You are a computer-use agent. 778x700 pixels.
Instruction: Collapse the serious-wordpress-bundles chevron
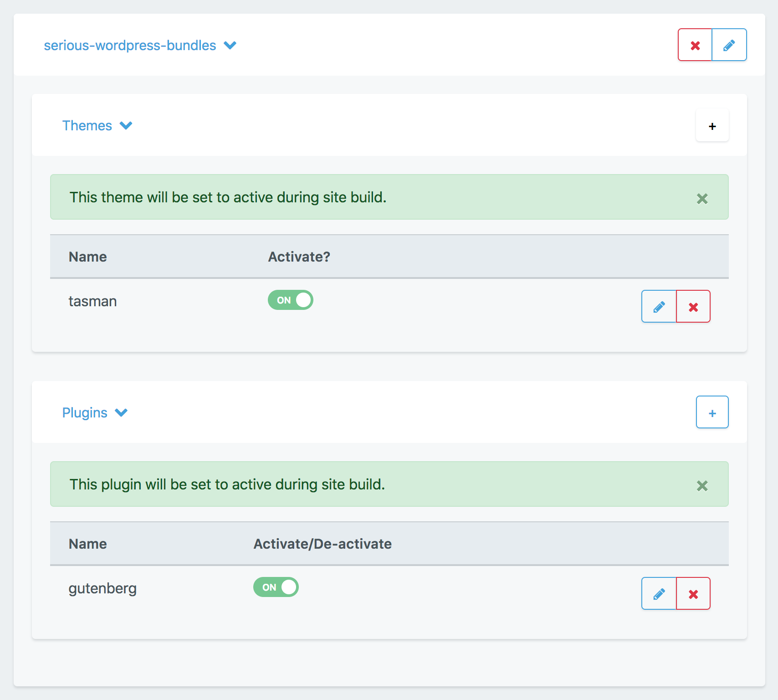tap(230, 45)
